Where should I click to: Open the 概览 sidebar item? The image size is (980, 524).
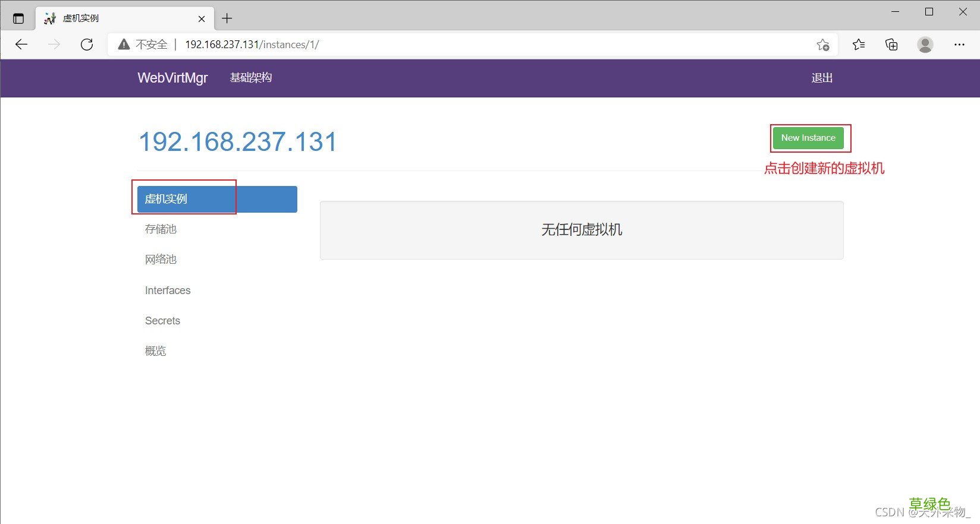pyautogui.click(x=156, y=351)
